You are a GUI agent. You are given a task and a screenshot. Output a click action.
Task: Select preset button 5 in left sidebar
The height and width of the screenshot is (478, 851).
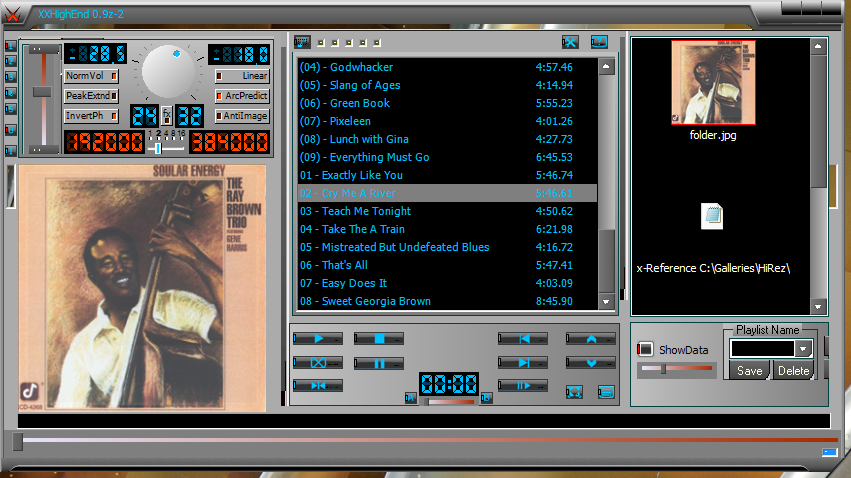[x=10, y=109]
